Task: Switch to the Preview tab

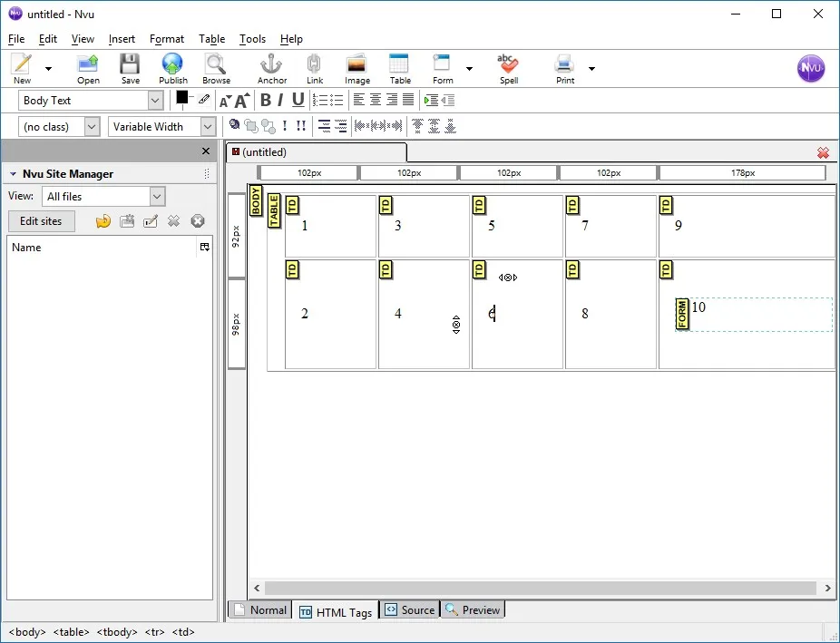Action: (473, 609)
